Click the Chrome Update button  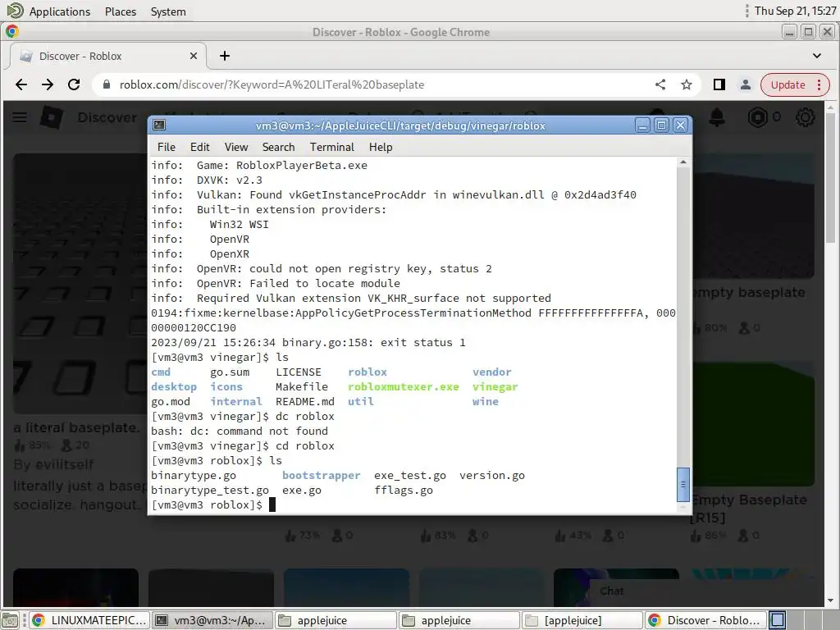coord(795,84)
